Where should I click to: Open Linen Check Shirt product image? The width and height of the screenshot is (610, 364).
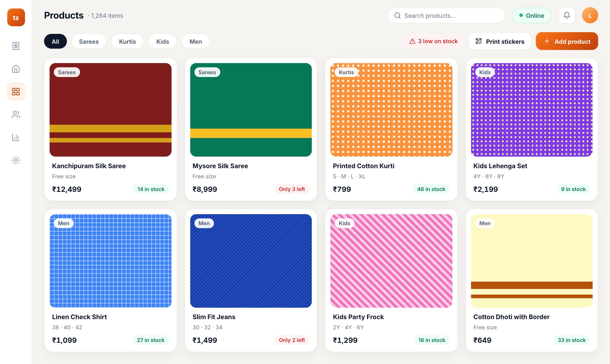point(110,261)
